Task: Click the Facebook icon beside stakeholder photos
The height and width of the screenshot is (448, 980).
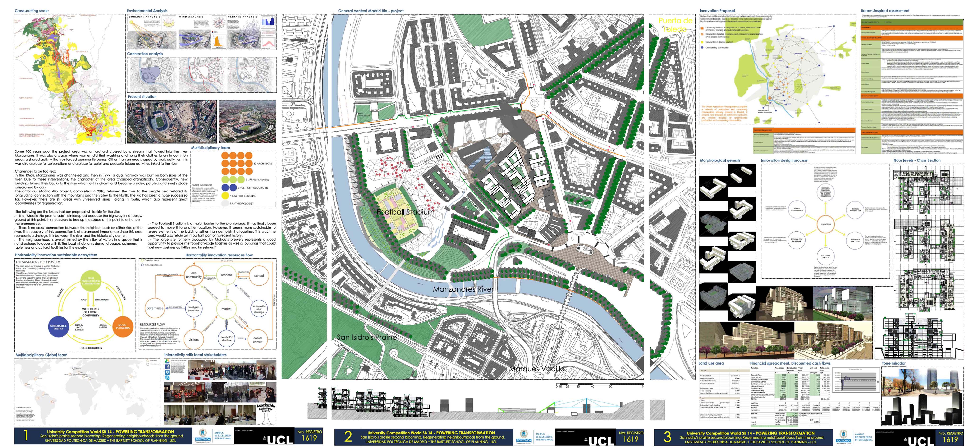Action: click(x=167, y=367)
